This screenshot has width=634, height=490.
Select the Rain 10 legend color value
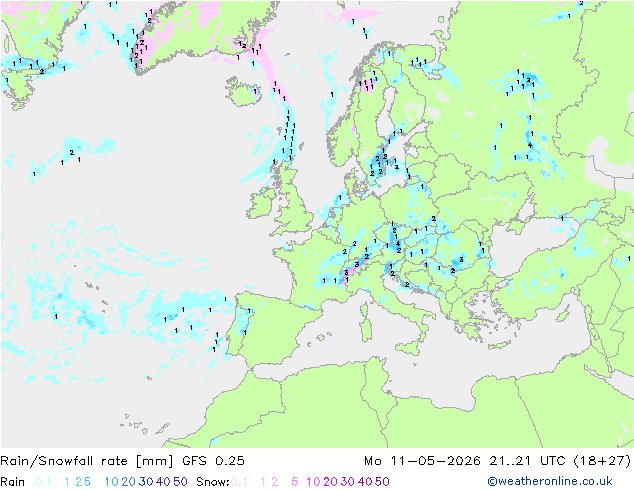click(x=111, y=482)
